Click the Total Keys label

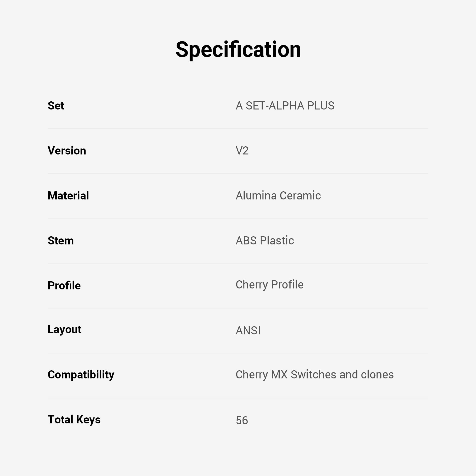tap(74, 420)
